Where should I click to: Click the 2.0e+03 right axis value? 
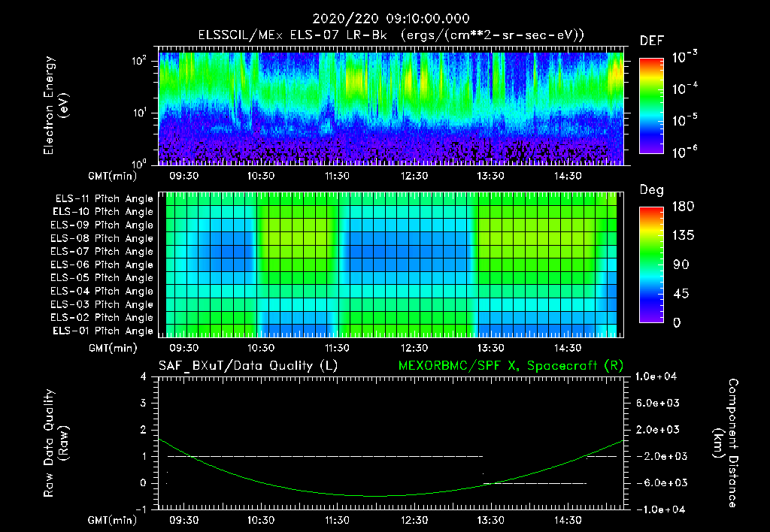tap(658, 429)
